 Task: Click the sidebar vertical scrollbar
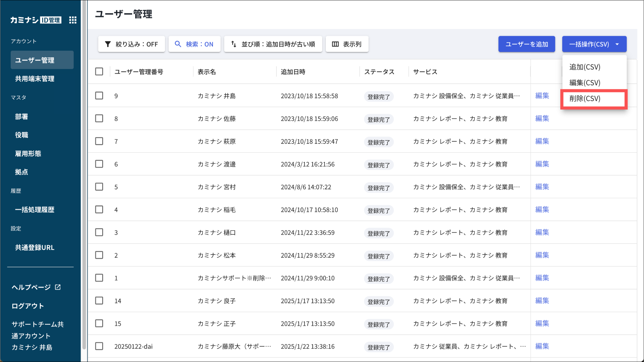click(84, 176)
